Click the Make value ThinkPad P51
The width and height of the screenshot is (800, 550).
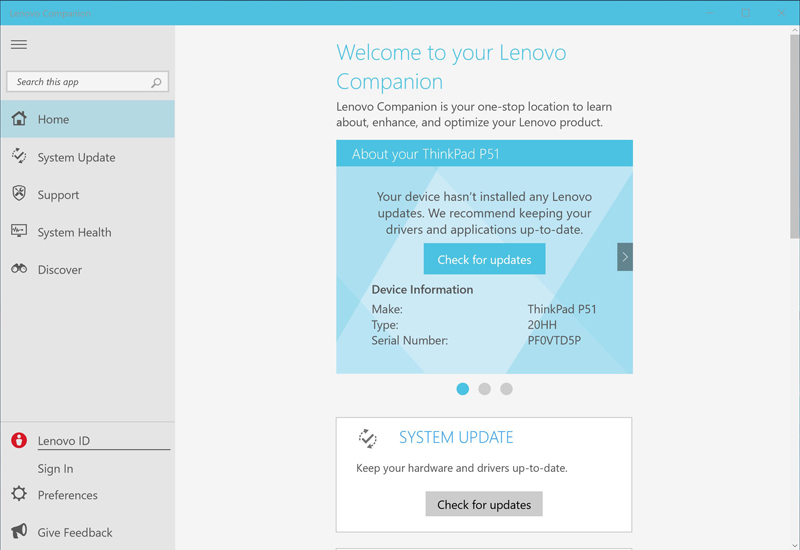pos(562,309)
